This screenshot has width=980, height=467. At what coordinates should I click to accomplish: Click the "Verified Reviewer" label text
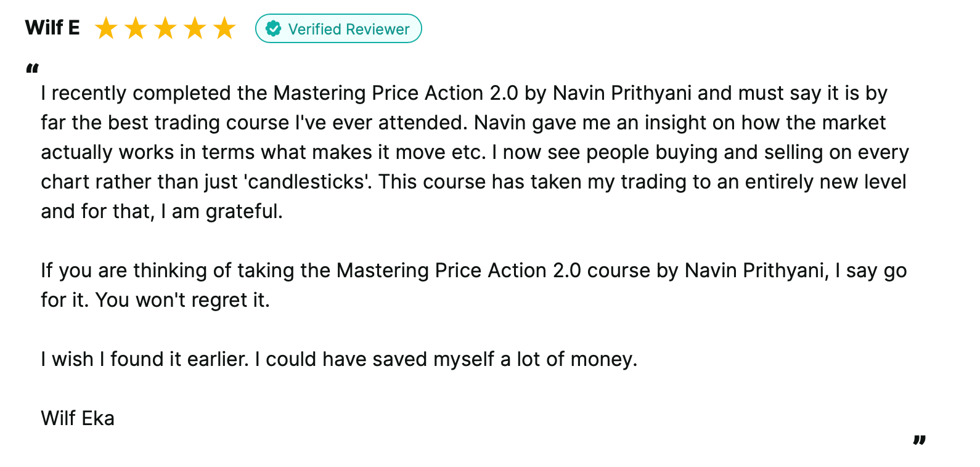tap(348, 29)
